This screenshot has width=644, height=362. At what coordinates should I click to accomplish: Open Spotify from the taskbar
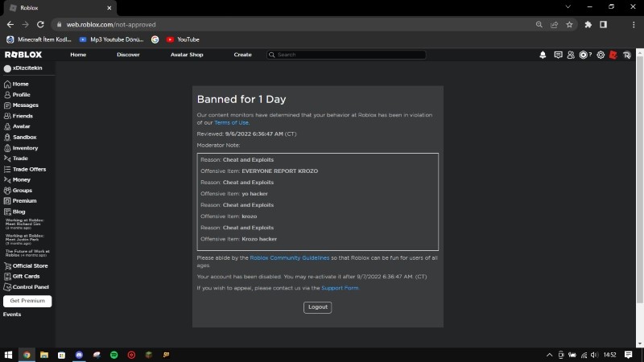click(x=114, y=355)
